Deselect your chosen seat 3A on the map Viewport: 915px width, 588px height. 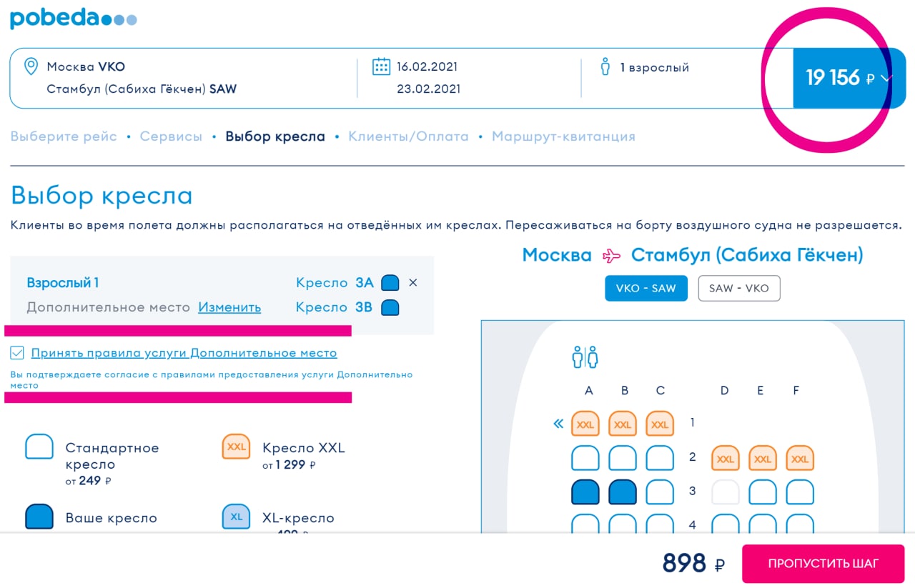pos(585,492)
